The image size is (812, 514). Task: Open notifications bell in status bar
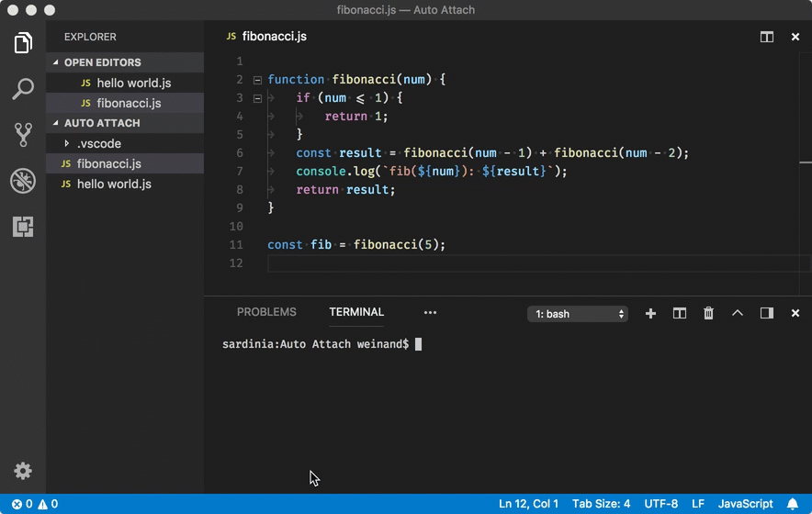(792, 504)
